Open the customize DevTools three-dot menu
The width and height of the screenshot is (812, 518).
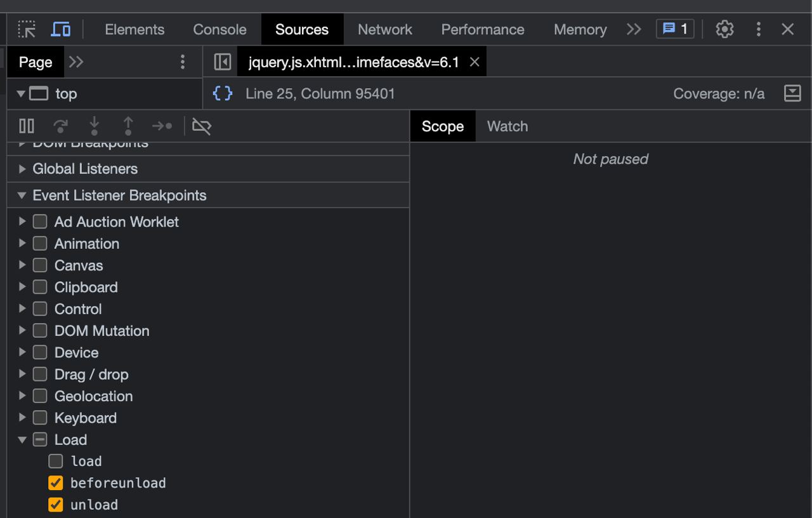[x=758, y=29]
